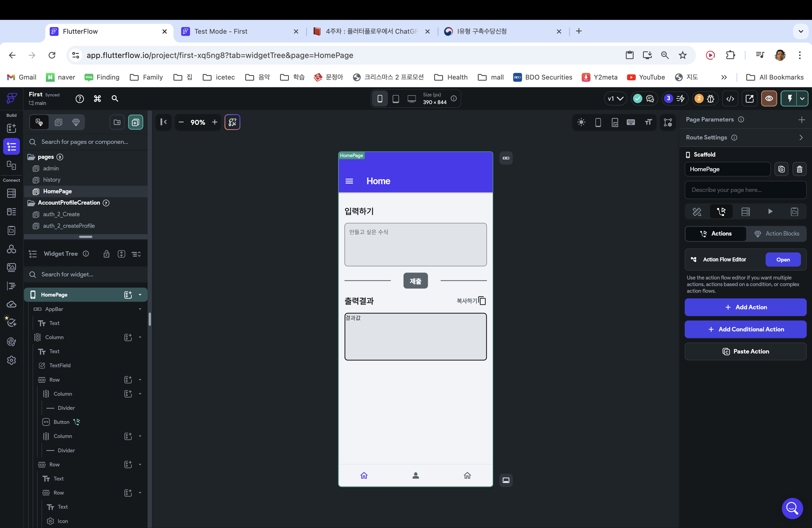Toggle the keyboard display canvas icon

click(x=631, y=122)
